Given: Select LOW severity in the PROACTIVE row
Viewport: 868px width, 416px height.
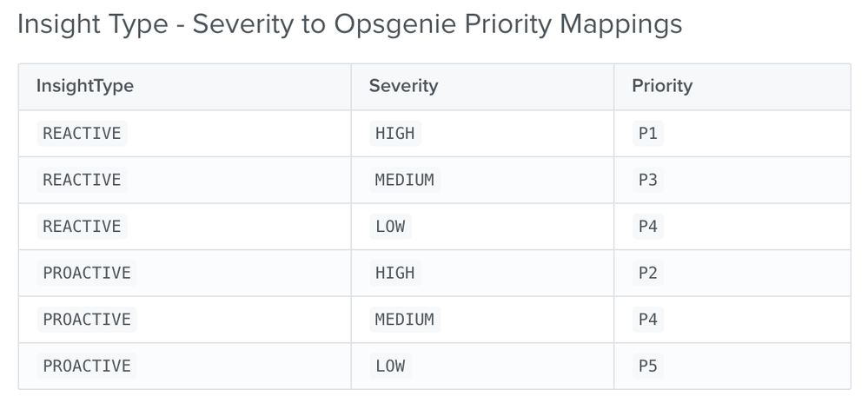Looking at the screenshot, I should pos(390,366).
